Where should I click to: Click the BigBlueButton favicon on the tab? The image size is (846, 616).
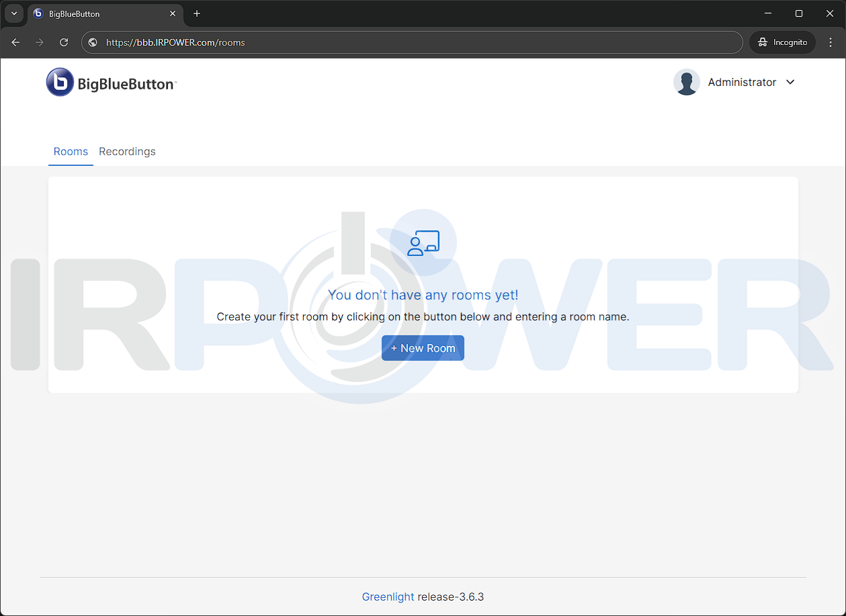click(38, 13)
